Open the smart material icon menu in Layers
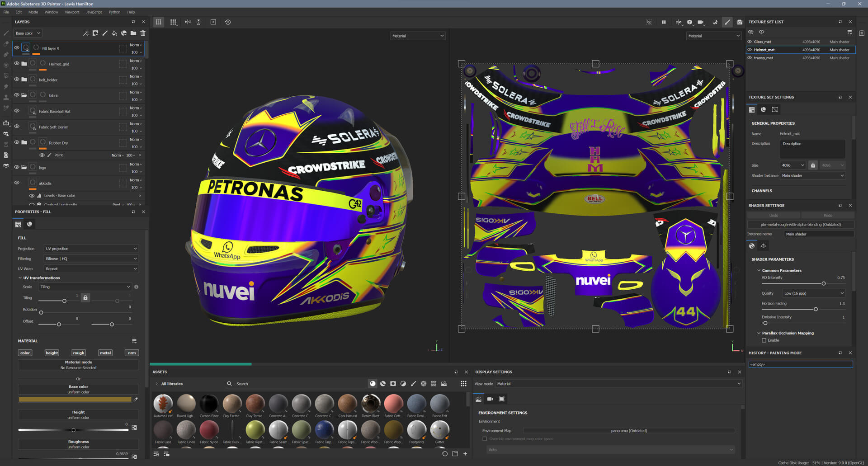This screenshot has width=868, height=466. pos(124,33)
